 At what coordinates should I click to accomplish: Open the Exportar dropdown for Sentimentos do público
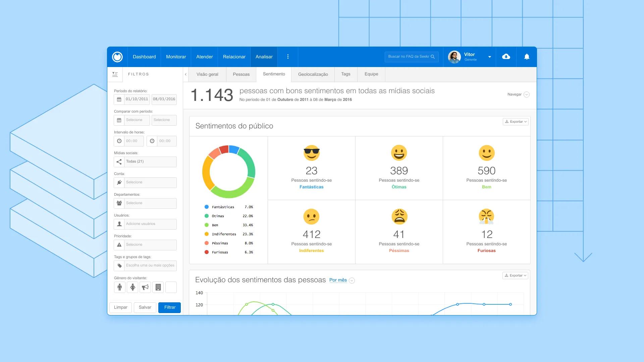click(516, 122)
